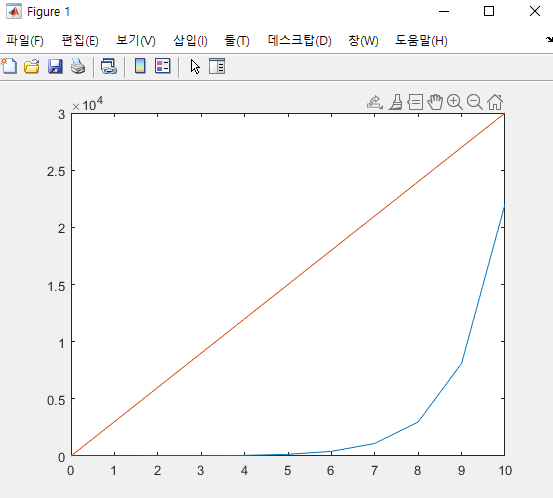
Task: Click the y-axis tick label 2.5
Action: pos(56,172)
